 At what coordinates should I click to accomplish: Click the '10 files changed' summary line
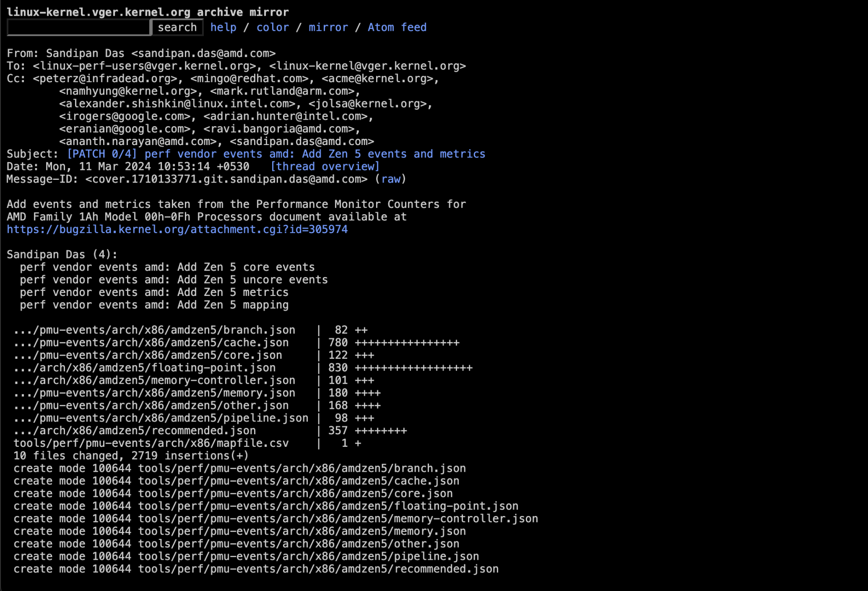click(131, 456)
